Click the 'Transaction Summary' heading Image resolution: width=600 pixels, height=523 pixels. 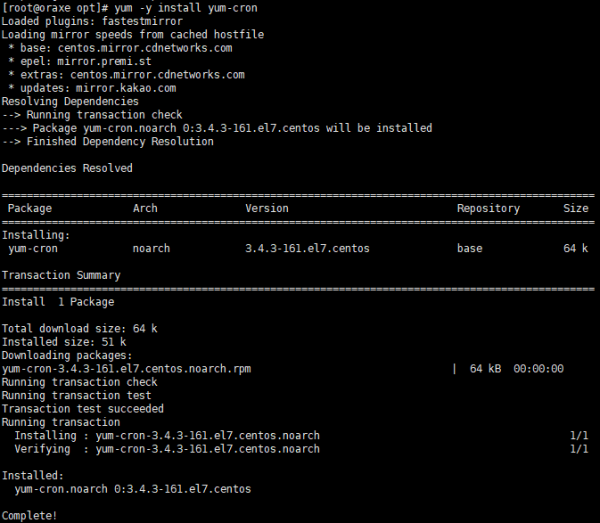coord(61,275)
